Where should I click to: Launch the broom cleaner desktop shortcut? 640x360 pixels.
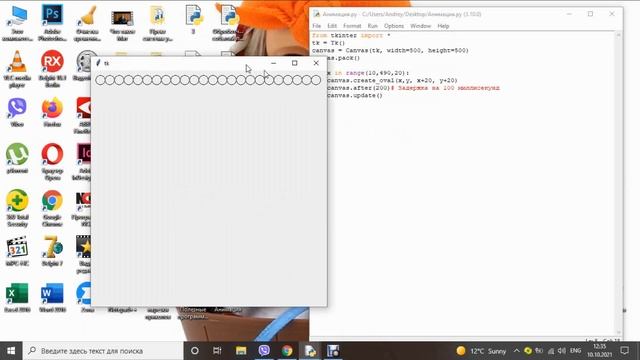click(87, 22)
